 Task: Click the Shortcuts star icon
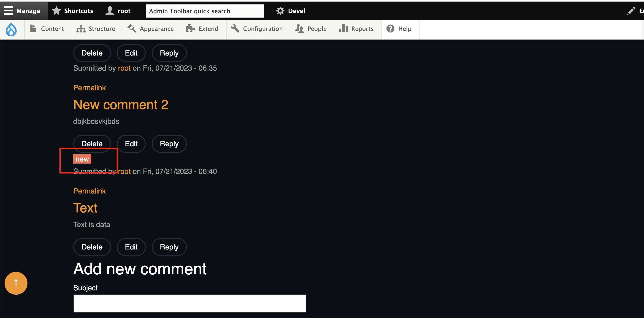coord(57,11)
